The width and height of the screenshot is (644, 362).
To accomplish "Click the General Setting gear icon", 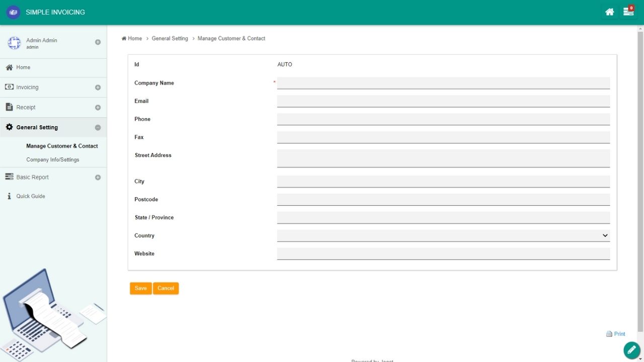I will [9, 127].
